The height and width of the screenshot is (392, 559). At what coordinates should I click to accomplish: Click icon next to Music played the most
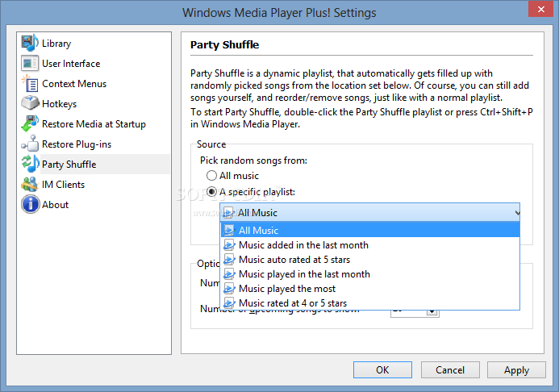(x=229, y=288)
